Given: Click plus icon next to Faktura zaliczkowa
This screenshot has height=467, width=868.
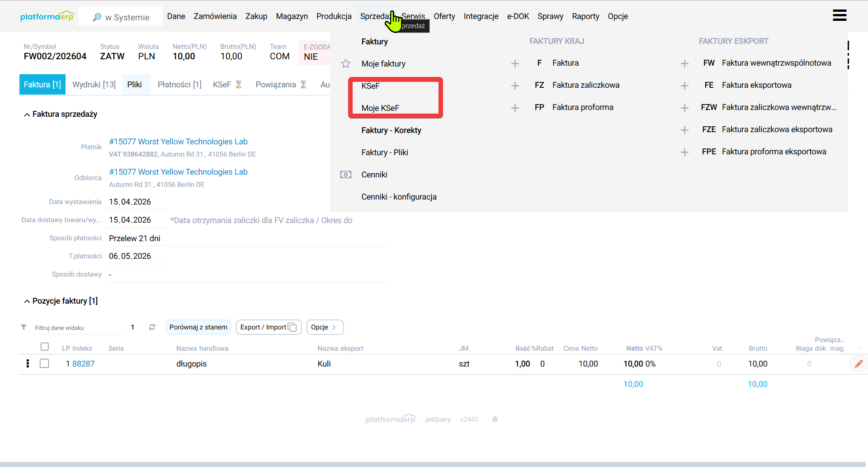Looking at the screenshot, I should point(515,86).
